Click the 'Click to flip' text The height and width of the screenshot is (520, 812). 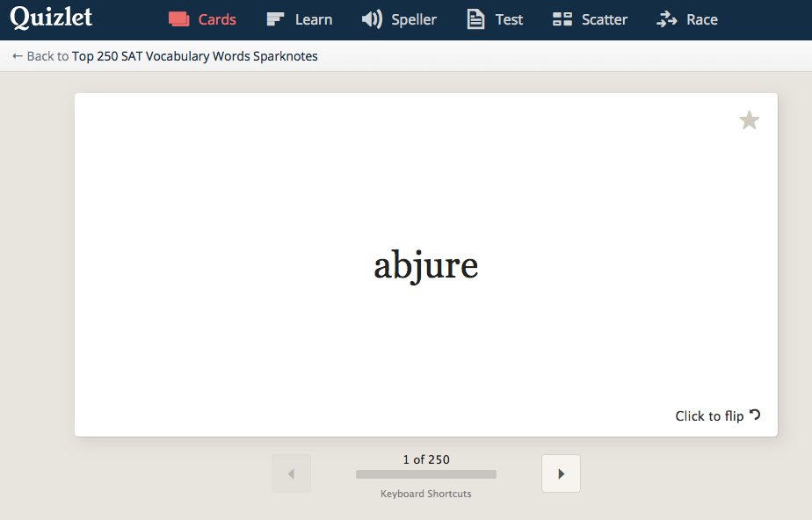click(x=709, y=416)
